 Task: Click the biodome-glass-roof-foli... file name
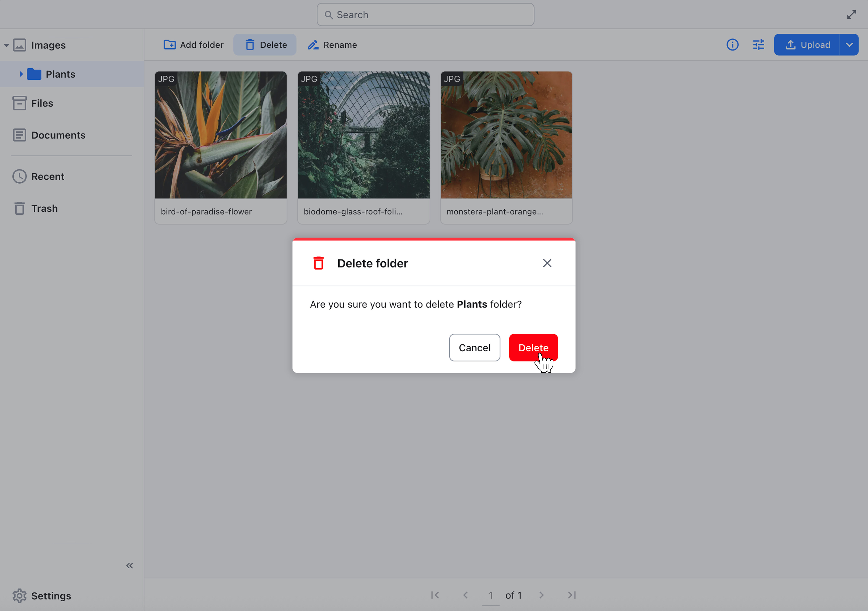(353, 211)
